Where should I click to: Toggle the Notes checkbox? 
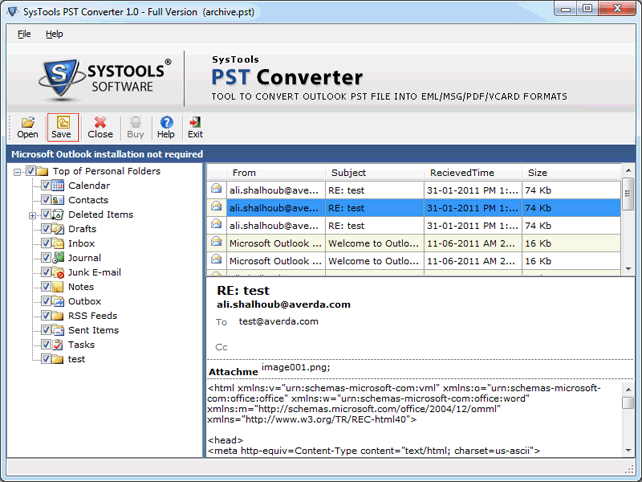click(x=46, y=286)
